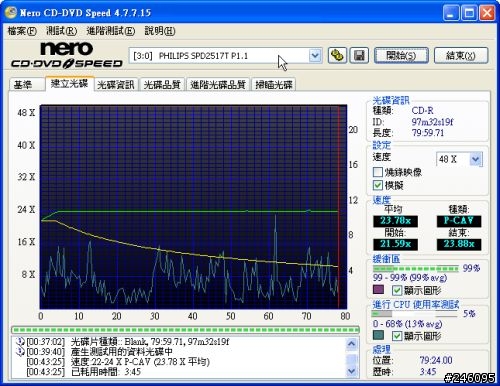Click the start speed 21.59x readout
Image resolution: width=500 pixels, height=386 pixels.
coord(395,244)
